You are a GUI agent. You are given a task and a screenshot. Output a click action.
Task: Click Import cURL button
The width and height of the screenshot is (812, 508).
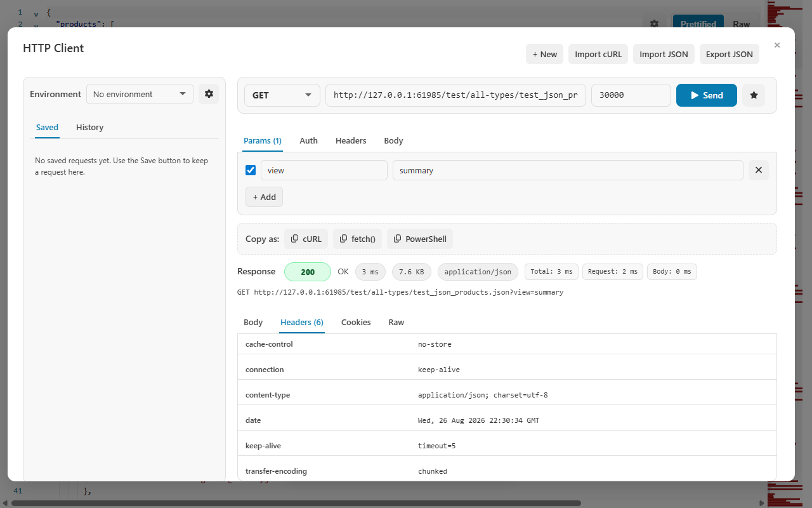(598, 54)
